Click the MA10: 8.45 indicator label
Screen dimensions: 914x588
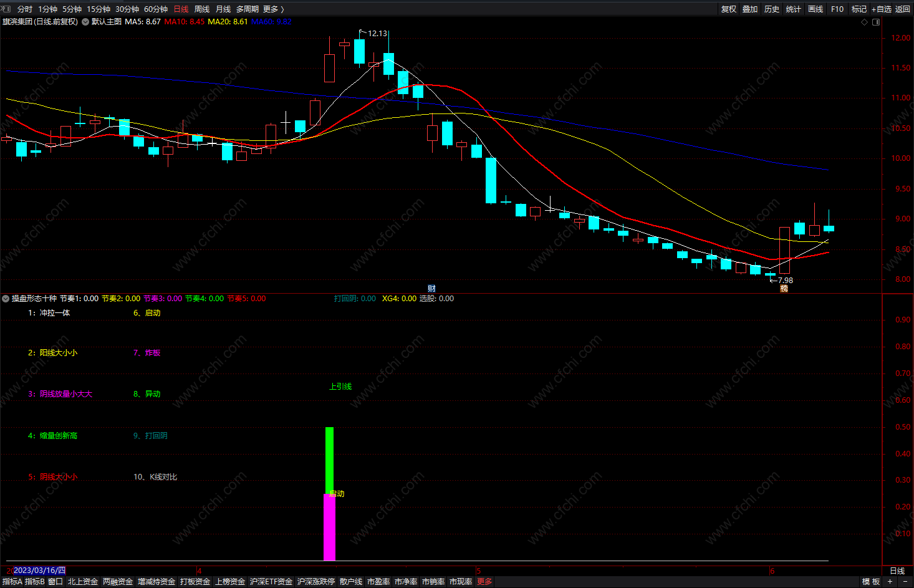click(x=185, y=21)
